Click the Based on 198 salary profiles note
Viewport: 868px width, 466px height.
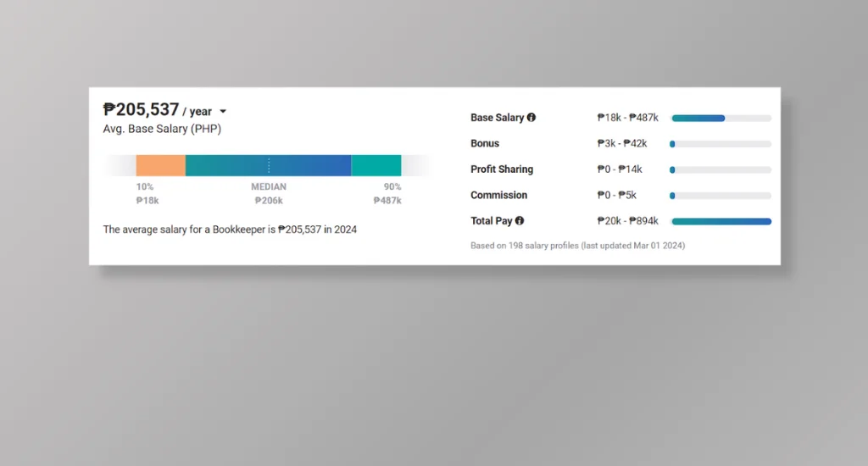(x=577, y=245)
